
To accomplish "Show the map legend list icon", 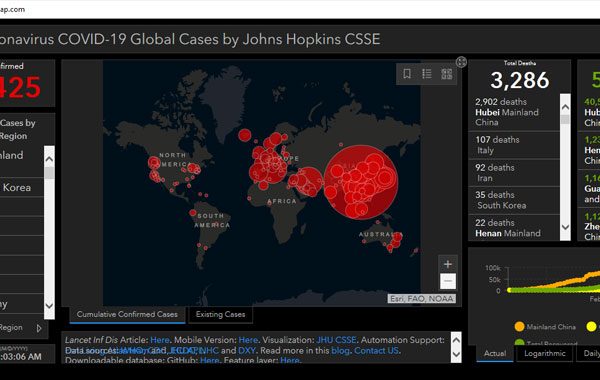I will 427,73.
